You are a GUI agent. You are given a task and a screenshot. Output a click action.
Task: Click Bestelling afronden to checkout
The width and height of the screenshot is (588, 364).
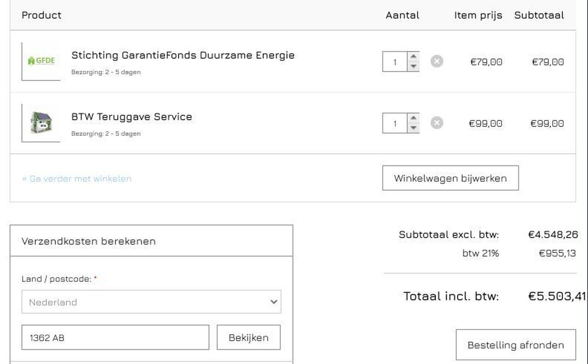515,345
